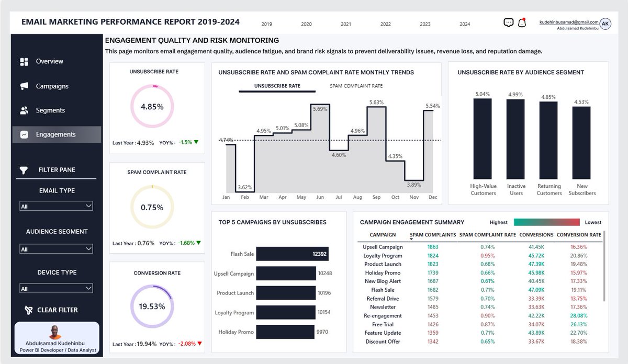The width and height of the screenshot is (628, 364).
Task: Click the Clear Filter button
Action: (52, 310)
